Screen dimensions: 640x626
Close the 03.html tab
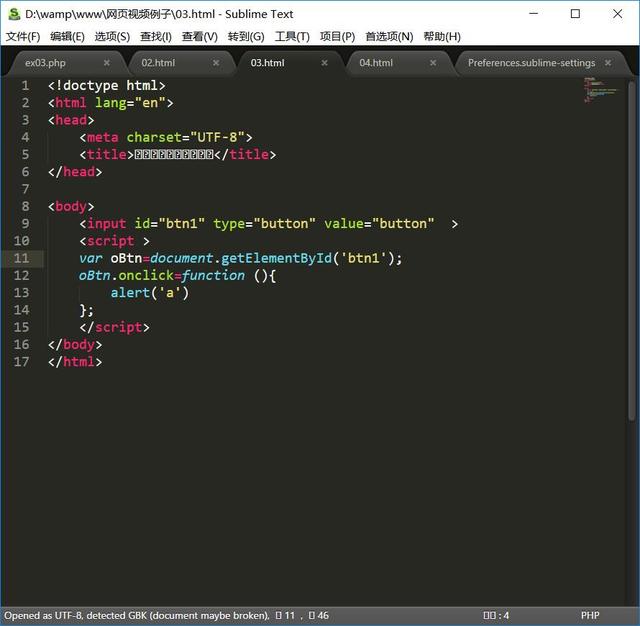point(324,63)
